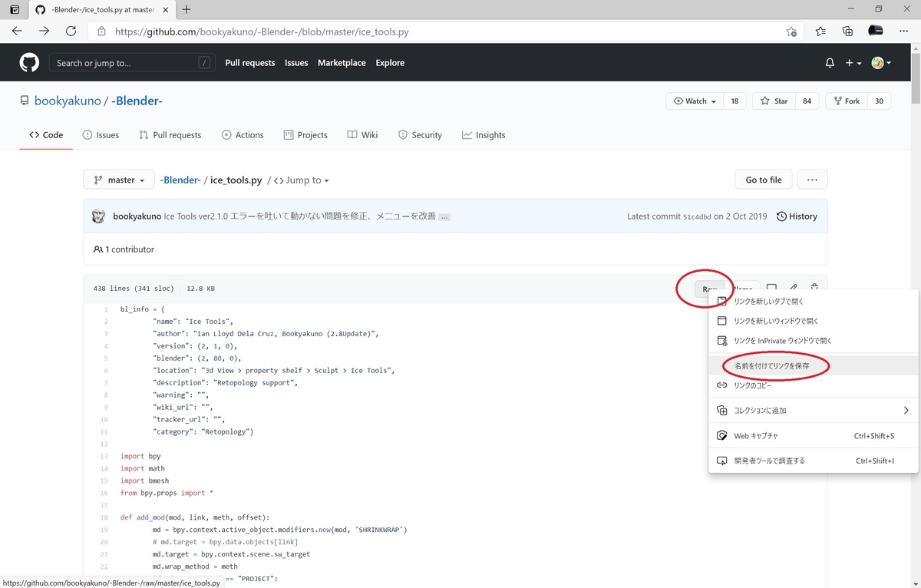Switch to the repository Issues tab
The height and width of the screenshot is (588, 921).
click(101, 135)
